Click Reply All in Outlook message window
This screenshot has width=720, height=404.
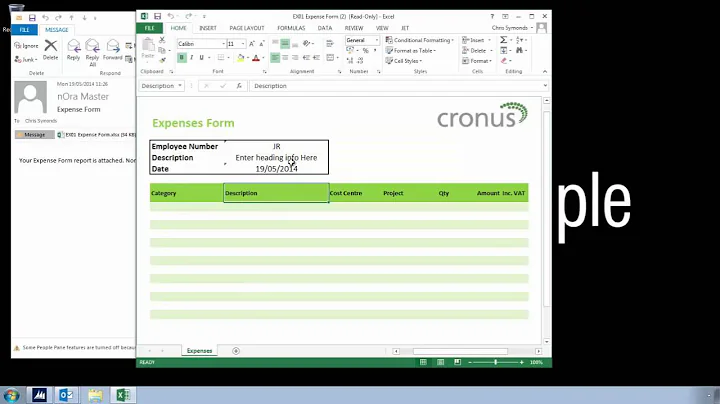click(x=92, y=53)
